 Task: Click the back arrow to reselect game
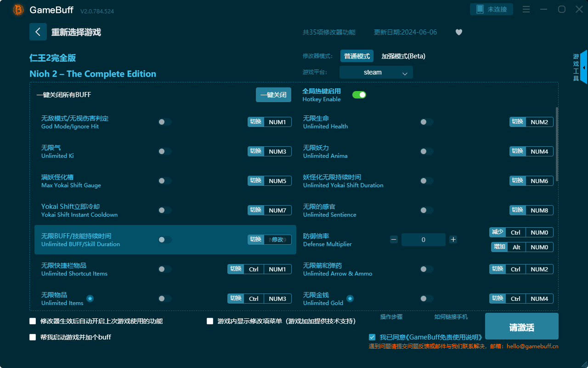click(x=38, y=32)
